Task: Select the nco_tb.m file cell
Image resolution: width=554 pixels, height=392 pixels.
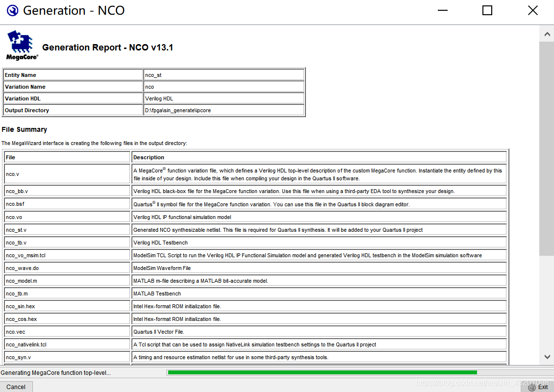Action: pos(67,293)
